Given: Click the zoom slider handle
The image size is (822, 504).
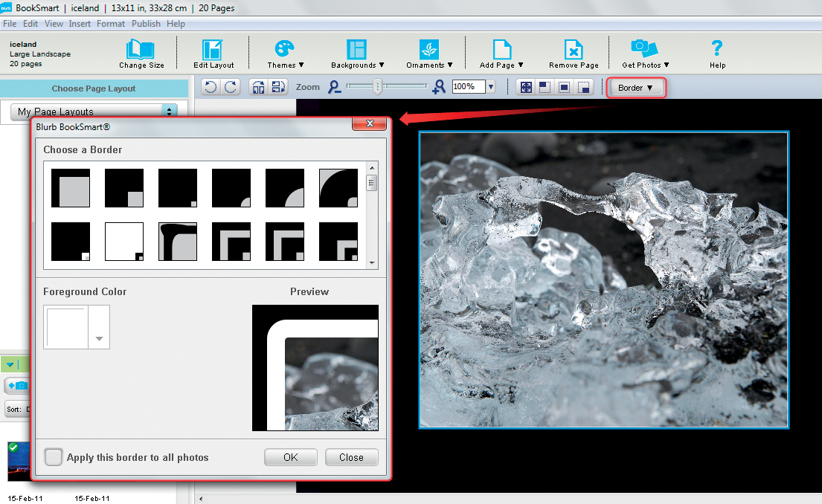Looking at the screenshot, I should coord(377,86).
